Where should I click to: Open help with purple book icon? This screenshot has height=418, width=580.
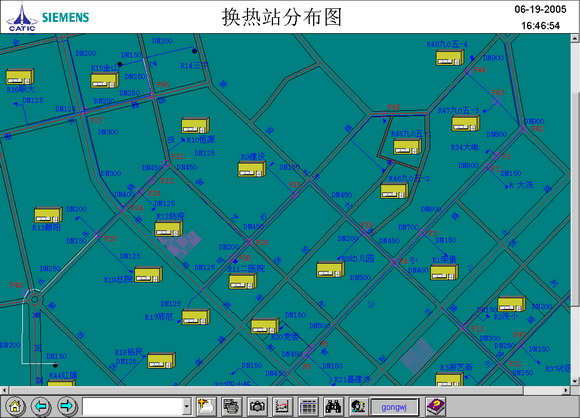click(x=436, y=407)
